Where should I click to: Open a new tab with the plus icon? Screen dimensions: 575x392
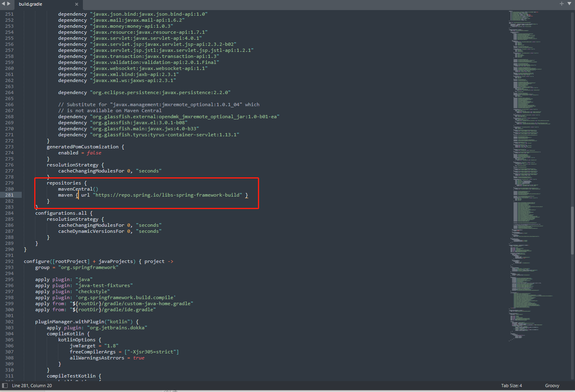pos(562,4)
